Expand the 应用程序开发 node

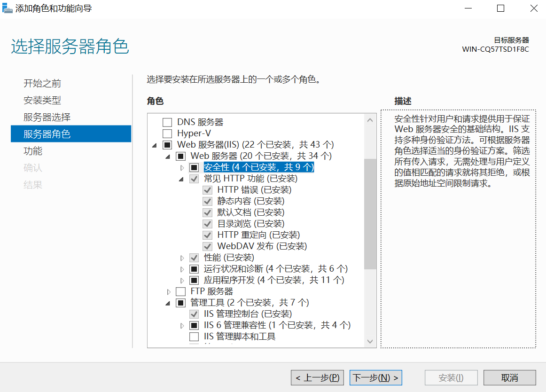pos(182,280)
